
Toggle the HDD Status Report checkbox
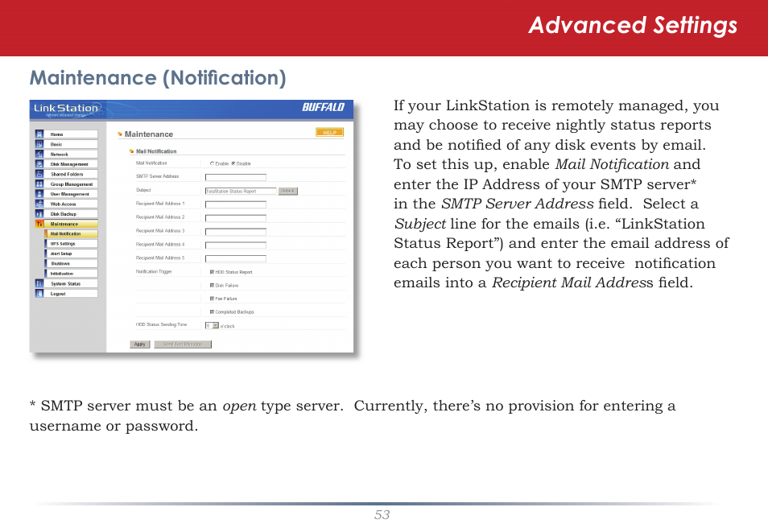212,272
